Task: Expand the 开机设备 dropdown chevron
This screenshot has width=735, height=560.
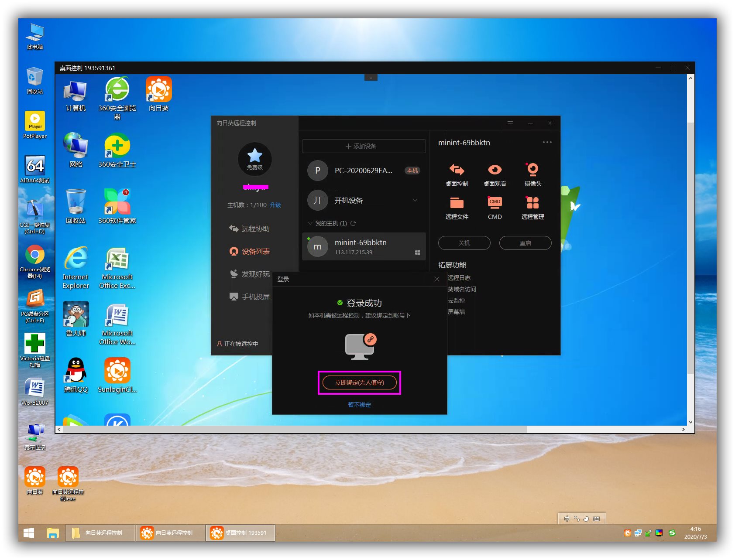Action: [415, 200]
